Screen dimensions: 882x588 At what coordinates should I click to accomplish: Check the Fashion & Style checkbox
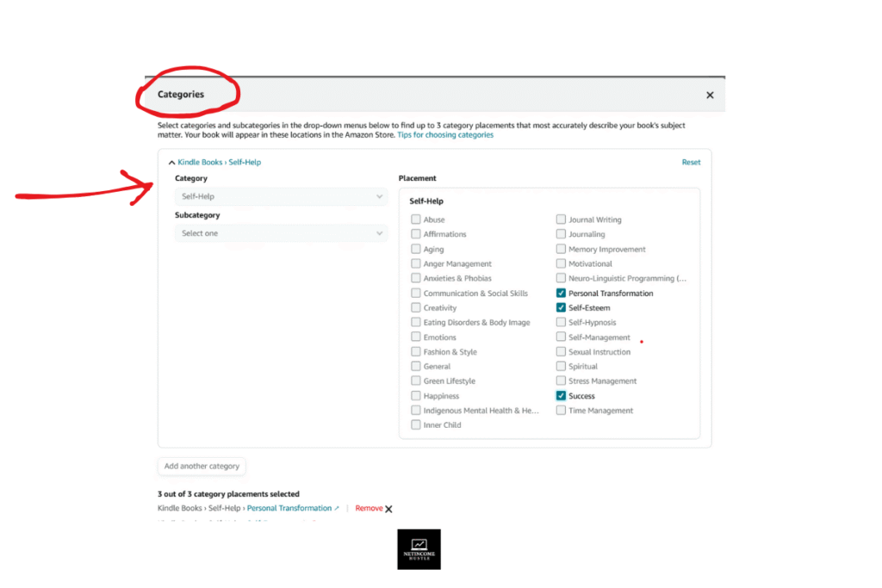[x=416, y=352]
